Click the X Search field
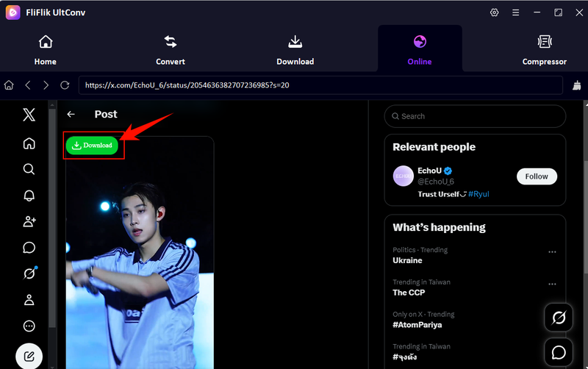The height and width of the screenshot is (369, 588). [475, 116]
